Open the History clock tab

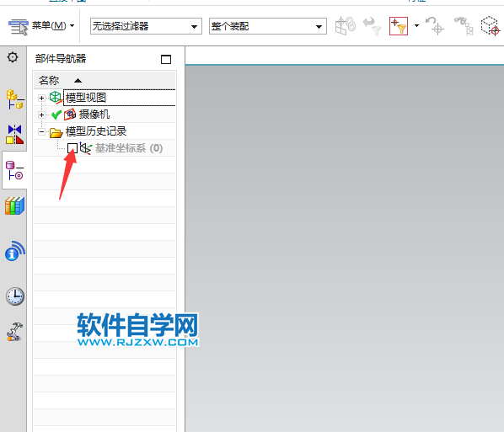tap(15, 296)
